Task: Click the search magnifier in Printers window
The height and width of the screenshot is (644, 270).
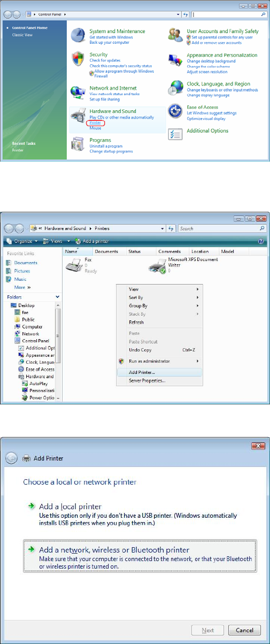Action: click(x=262, y=228)
